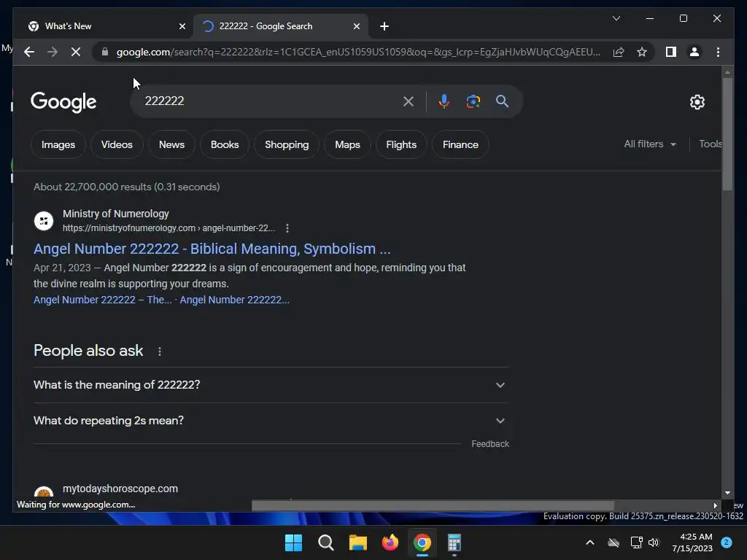The image size is (747, 560).
Task: Start voice search with the microphone
Action: [x=444, y=101]
